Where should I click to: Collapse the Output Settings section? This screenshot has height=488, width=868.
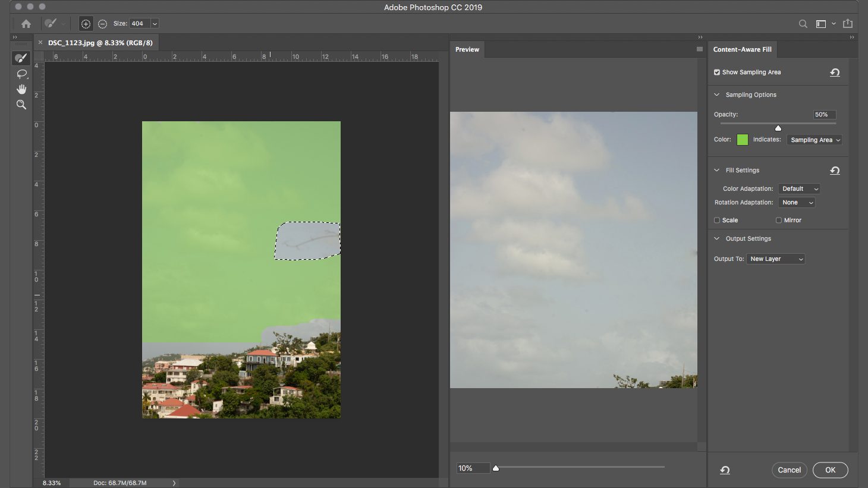tap(717, 239)
